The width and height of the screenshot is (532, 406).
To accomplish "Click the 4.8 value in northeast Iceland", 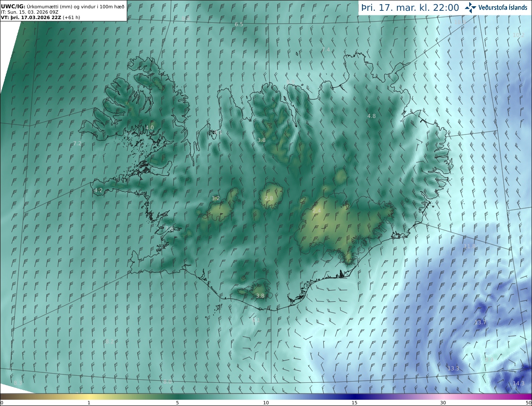I will (372, 116).
